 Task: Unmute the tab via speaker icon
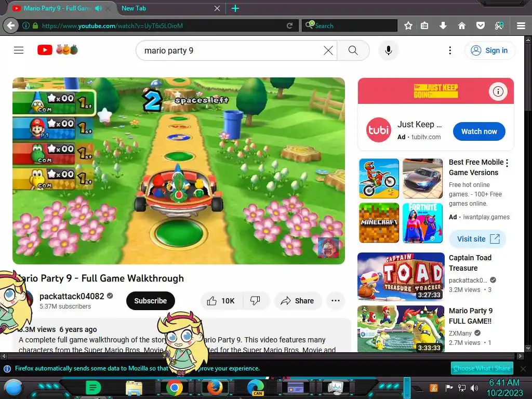[98, 8]
